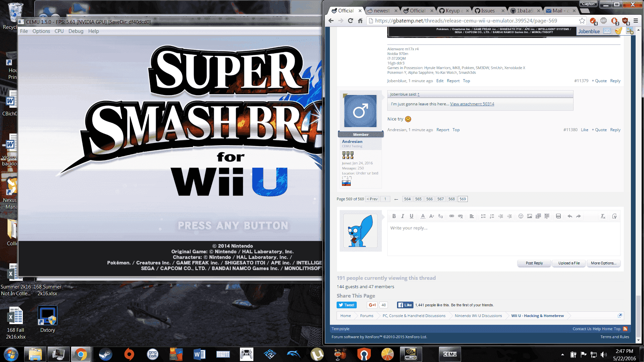This screenshot has width=644, height=362.
Task: Click the More Options... button
Action: pyautogui.click(x=604, y=263)
